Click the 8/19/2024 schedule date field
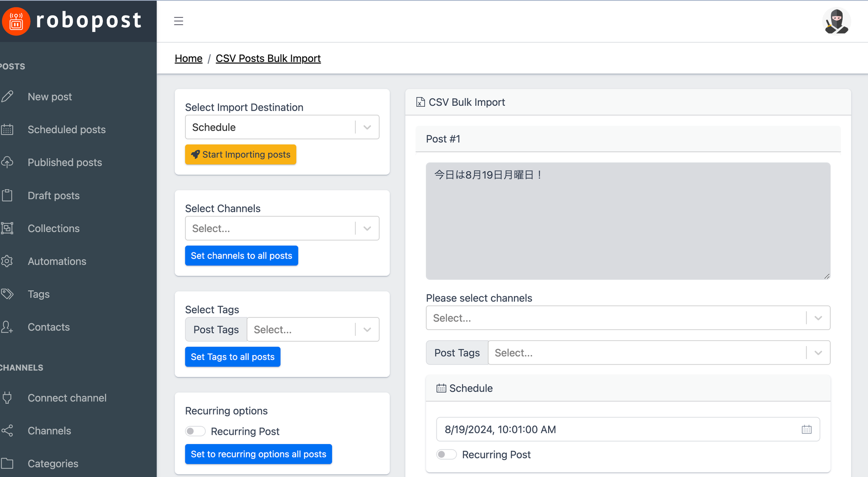 pos(628,429)
